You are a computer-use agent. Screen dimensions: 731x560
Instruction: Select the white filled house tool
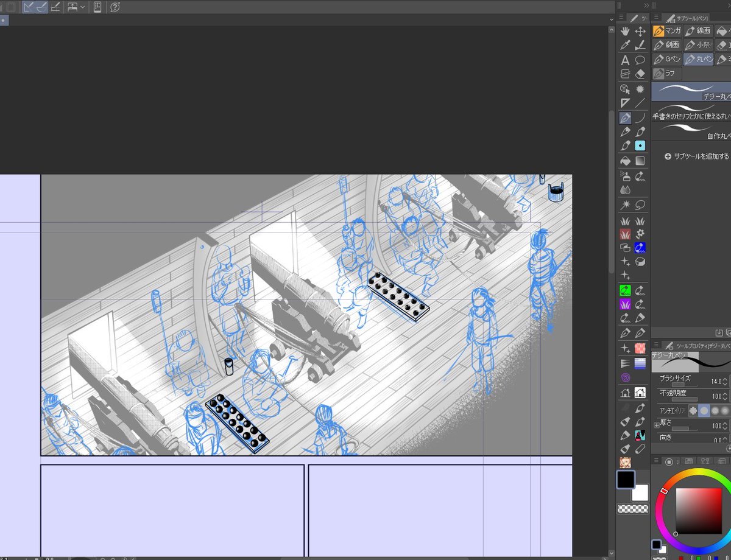point(640,393)
